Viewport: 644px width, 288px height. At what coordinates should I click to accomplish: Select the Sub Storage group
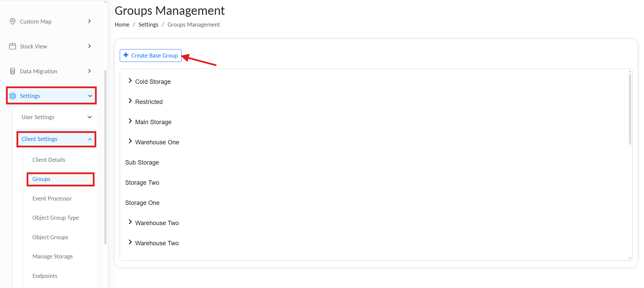(142, 163)
